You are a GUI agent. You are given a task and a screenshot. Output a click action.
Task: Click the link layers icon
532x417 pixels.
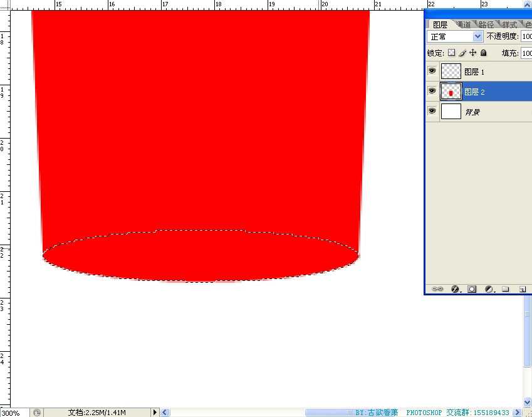coord(438,289)
